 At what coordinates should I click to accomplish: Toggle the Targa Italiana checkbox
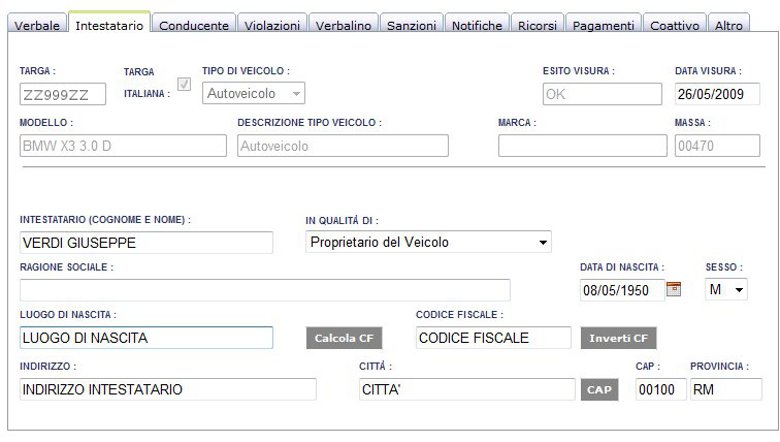pos(184,84)
